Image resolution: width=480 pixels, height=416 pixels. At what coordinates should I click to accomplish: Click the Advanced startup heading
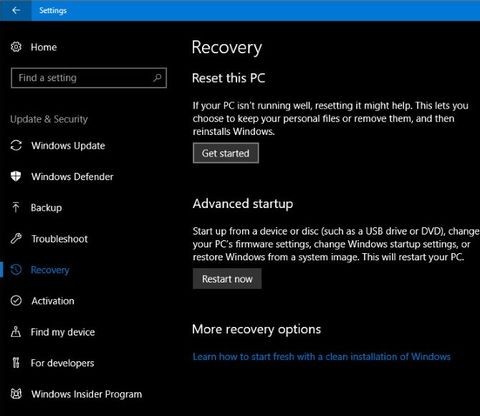click(243, 204)
